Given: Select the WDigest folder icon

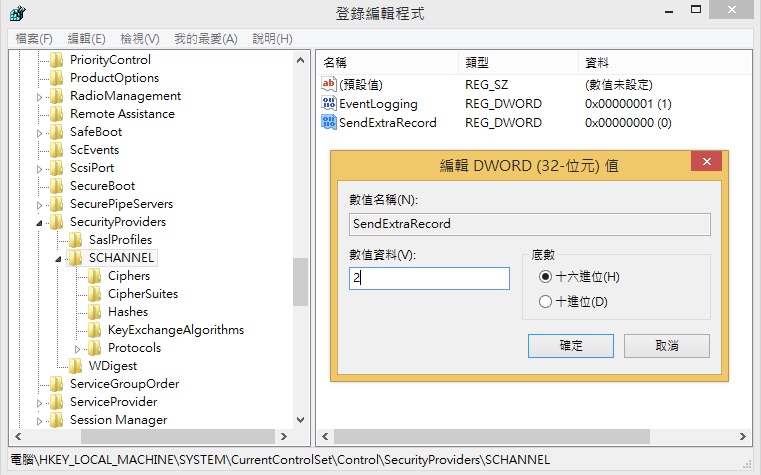Looking at the screenshot, I should (x=76, y=366).
